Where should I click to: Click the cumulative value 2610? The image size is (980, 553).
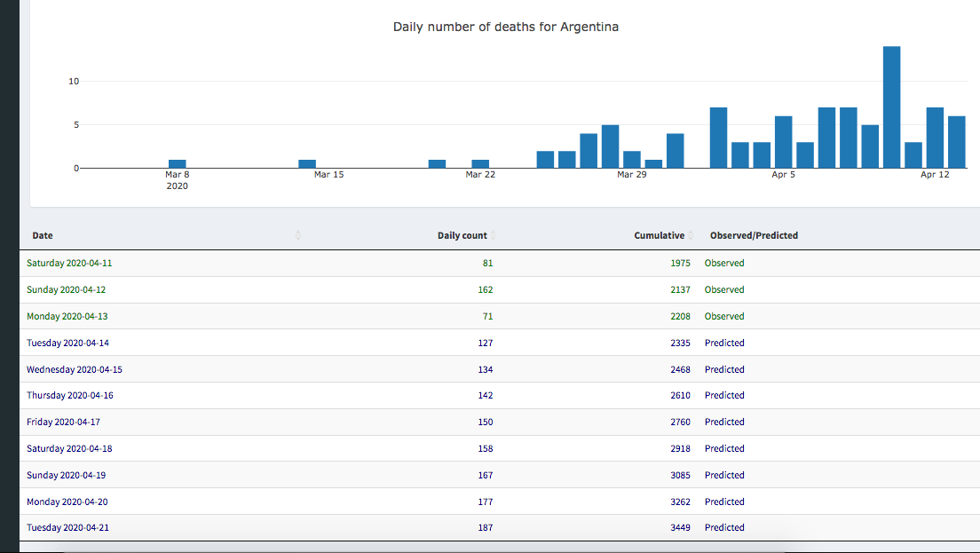pos(680,395)
